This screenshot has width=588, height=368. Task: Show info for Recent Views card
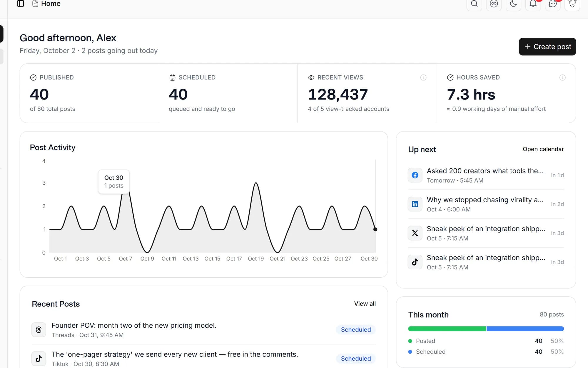point(423,77)
